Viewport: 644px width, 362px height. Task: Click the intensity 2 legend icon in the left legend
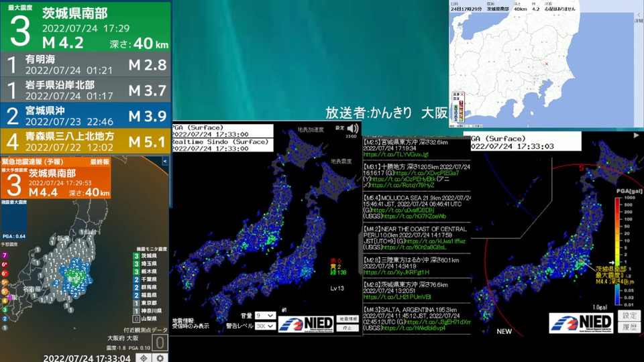(5, 318)
